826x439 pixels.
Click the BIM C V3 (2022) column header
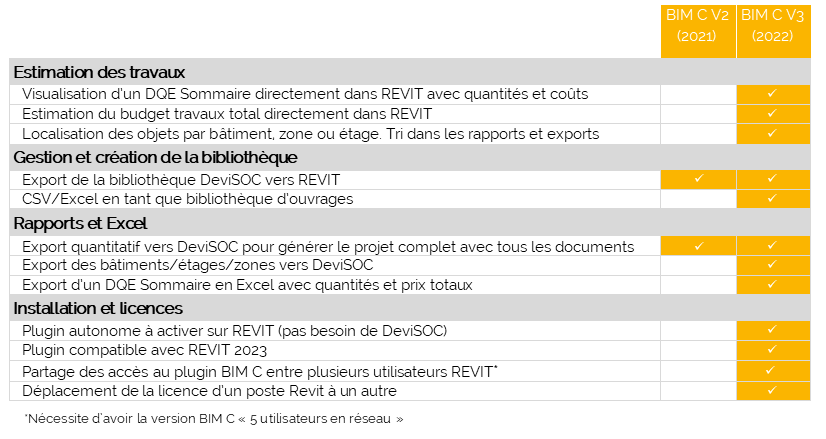(774, 26)
